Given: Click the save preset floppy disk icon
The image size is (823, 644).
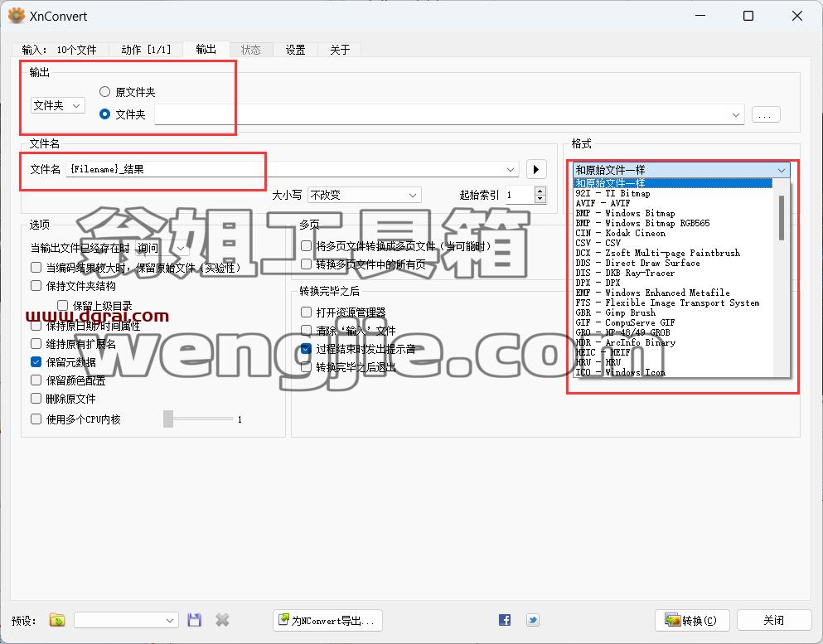Looking at the screenshot, I should 194,620.
